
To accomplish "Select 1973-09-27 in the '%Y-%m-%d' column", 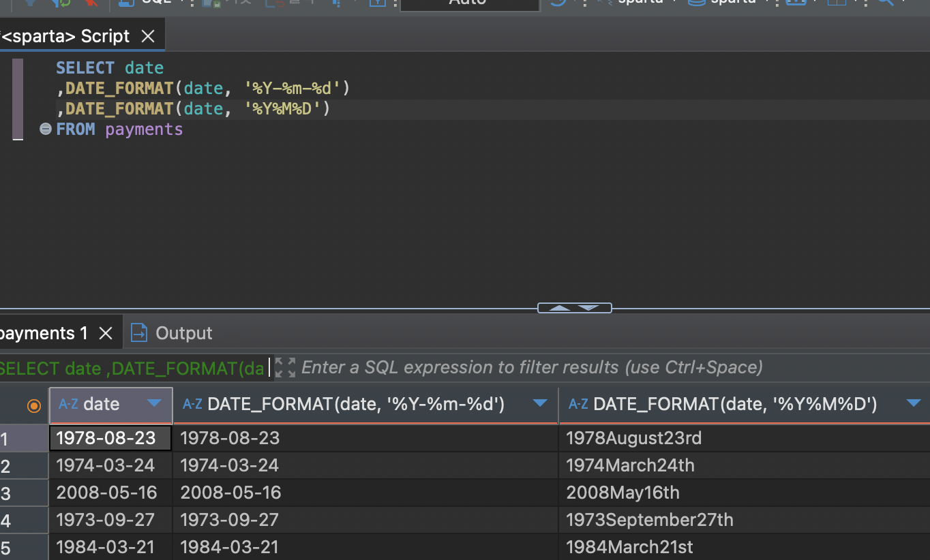I will point(365,520).
